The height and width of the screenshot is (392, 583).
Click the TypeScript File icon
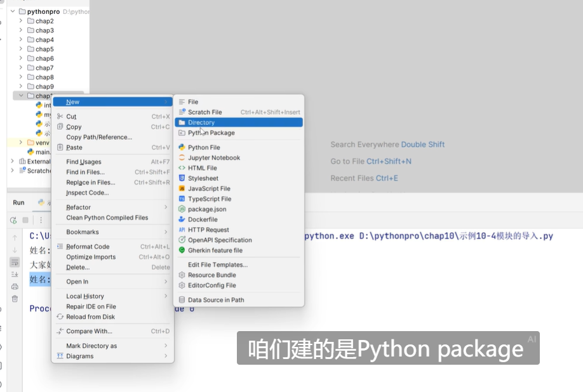(x=182, y=199)
